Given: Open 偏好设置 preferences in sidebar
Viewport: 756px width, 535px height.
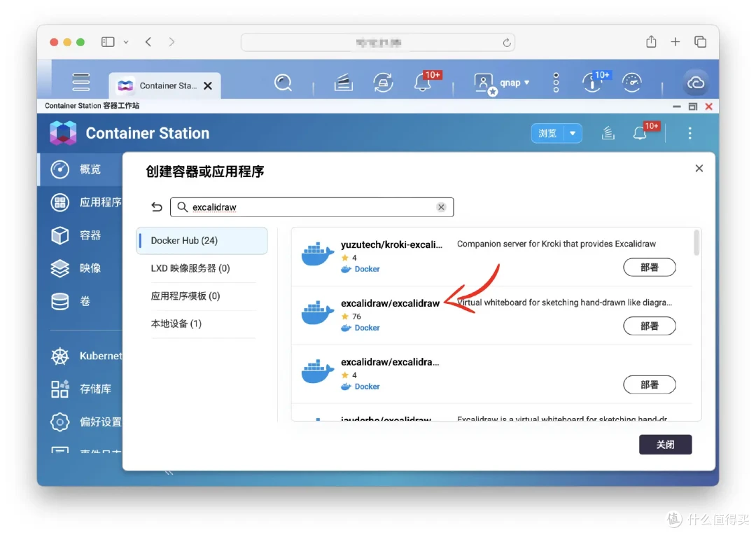Looking at the screenshot, I should 80,422.
